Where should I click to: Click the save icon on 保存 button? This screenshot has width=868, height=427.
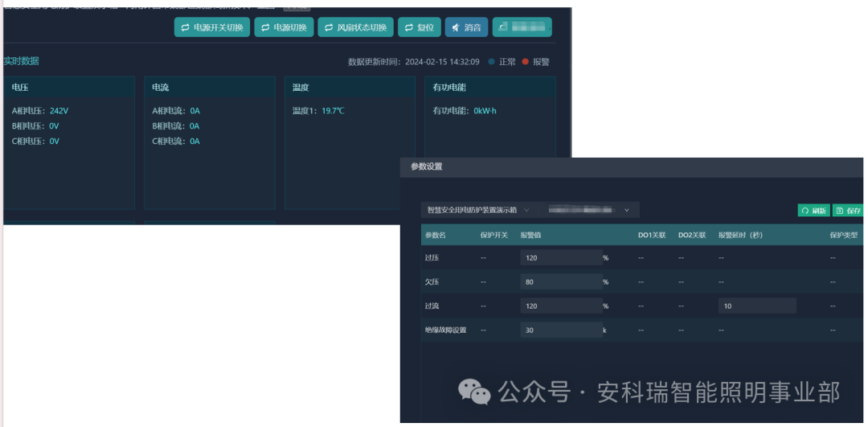pos(840,211)
